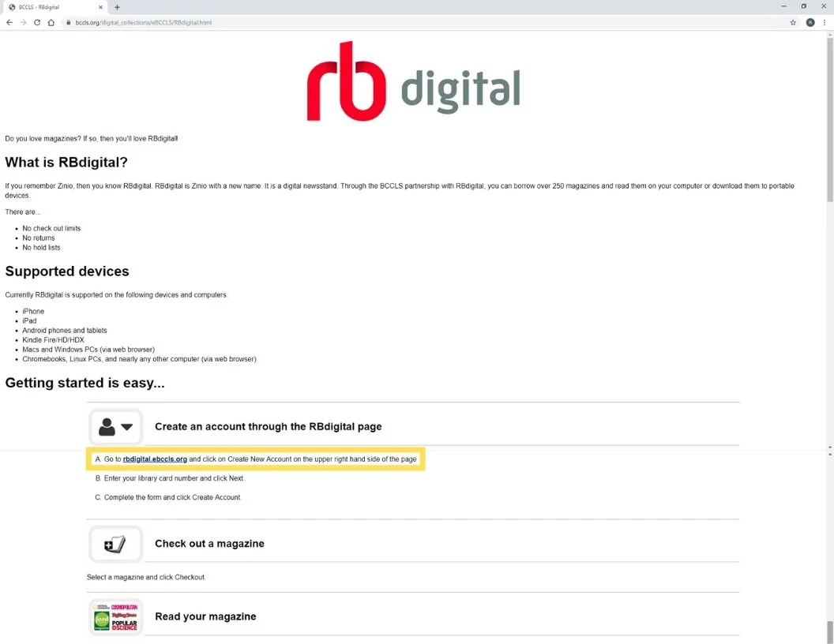Open the browser profile avatar
834x644 pixels.
[810, 22]
